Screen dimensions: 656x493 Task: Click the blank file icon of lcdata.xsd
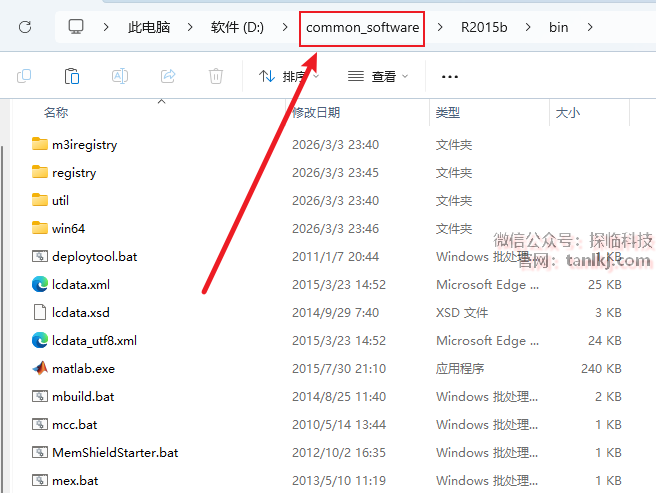click(x=40, y=312)
